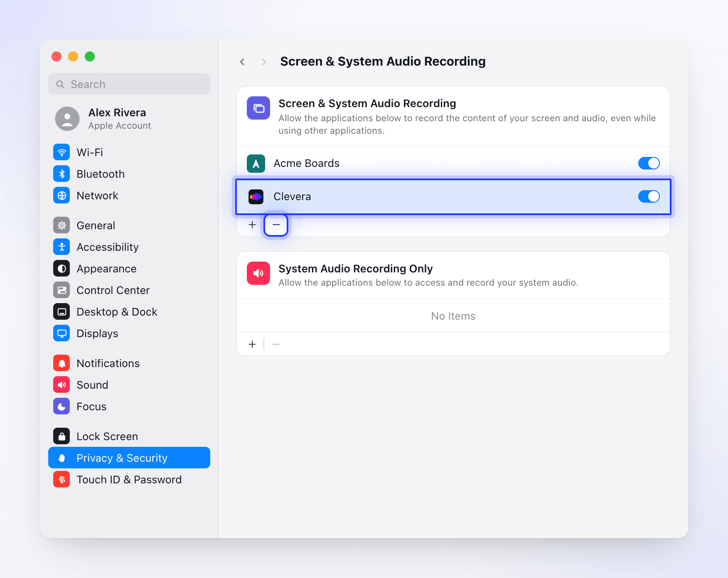Click the Bluetooth sidebar icon
Image resolution: width=728 pixels, height=578 pixels.
point(61,174)
